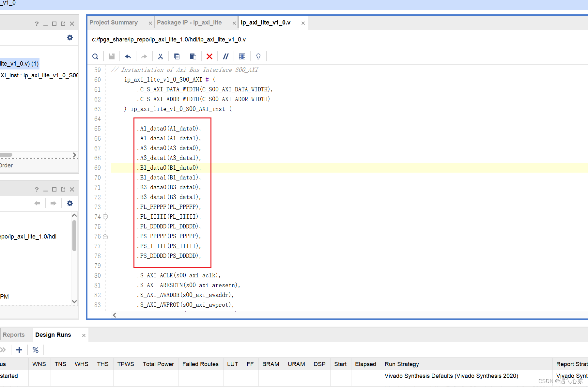Sort by Elapsed column header

coord(365,364)
